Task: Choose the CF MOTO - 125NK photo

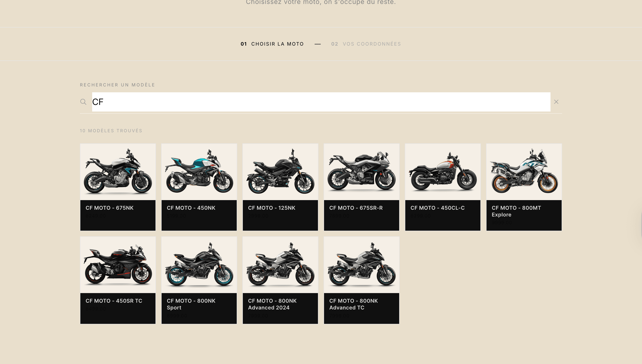Action: (280, 172)
